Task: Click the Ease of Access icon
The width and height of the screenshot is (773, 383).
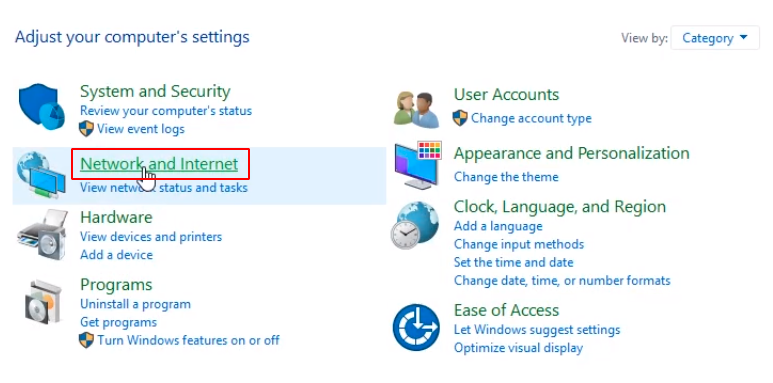Action: click(416, 327)
